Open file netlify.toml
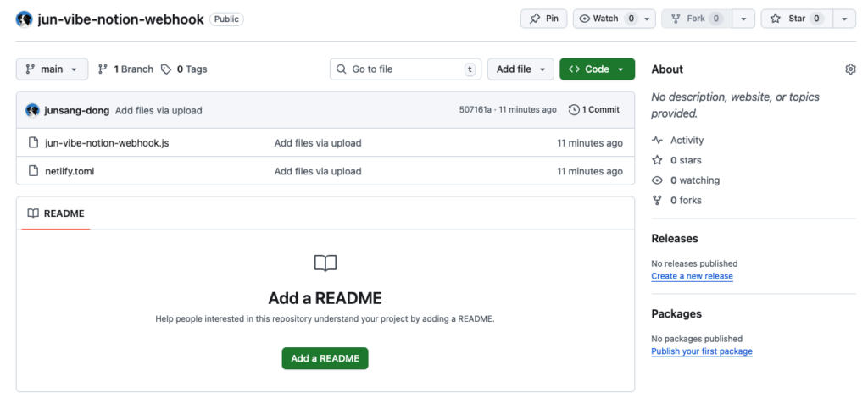Viewport: 868px width, 404px height. point(70,171)
